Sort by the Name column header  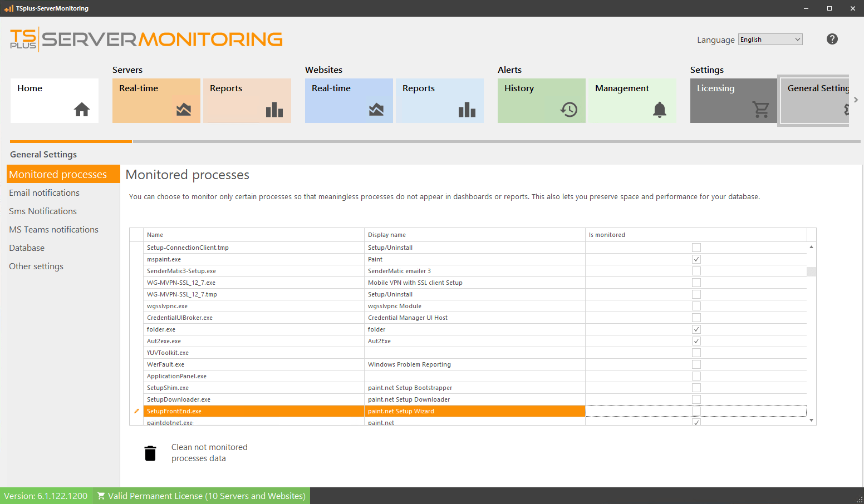click(x=254, y=235)
